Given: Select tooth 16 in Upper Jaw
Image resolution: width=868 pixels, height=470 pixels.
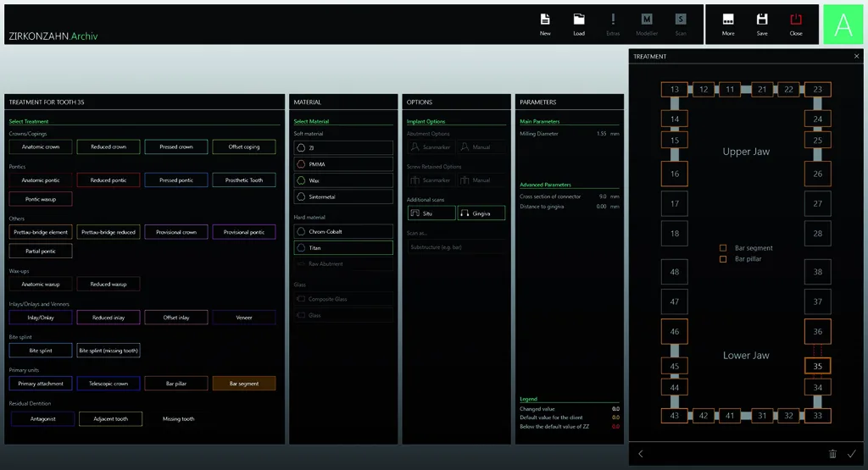Looking at the screenshot, I should coord(674,174).
